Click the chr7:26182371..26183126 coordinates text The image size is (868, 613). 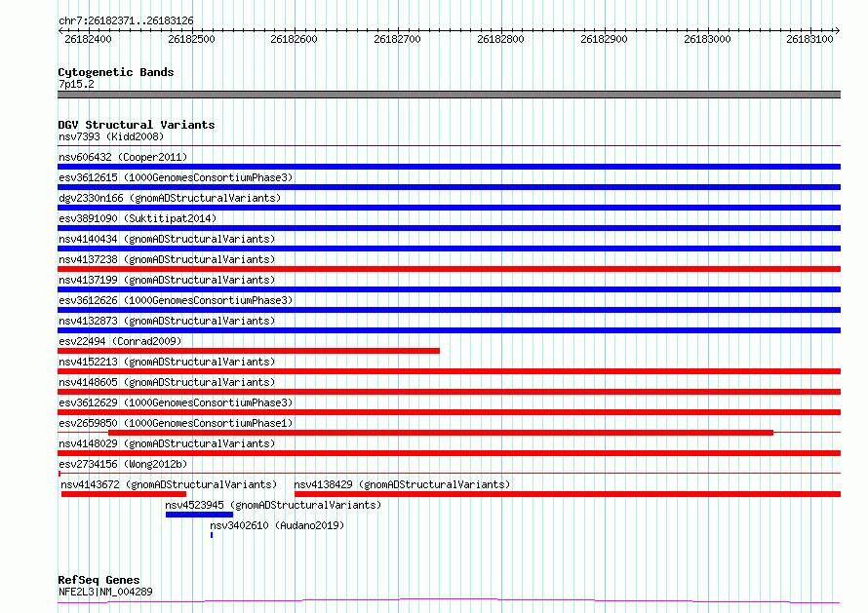tap(126, 21)
